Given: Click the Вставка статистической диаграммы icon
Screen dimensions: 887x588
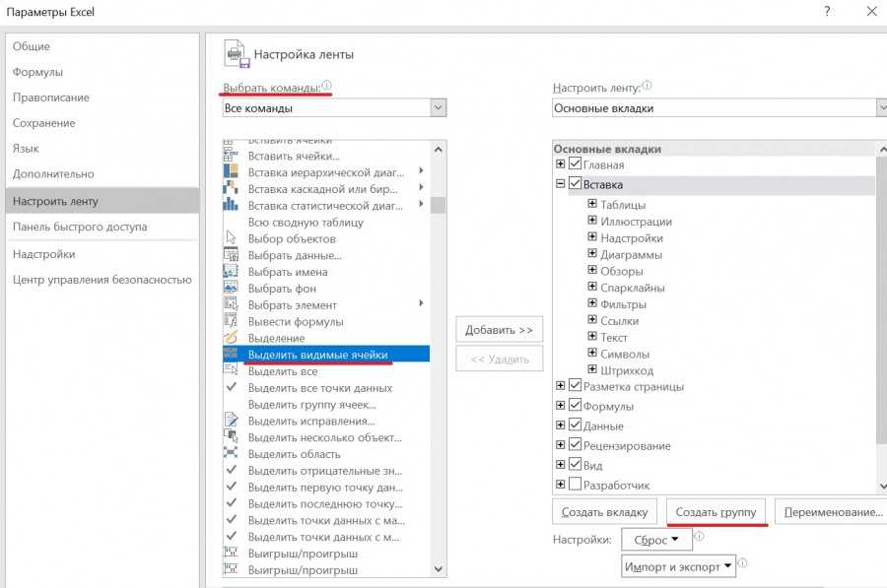Looking at the screenshot, I should click(230, 205).
